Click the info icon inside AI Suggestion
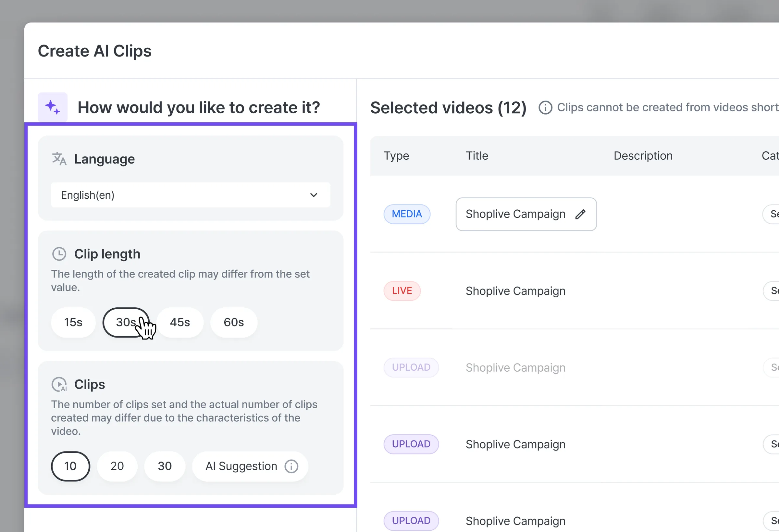Screen dimensions: 779x532 tap(291, 466)
